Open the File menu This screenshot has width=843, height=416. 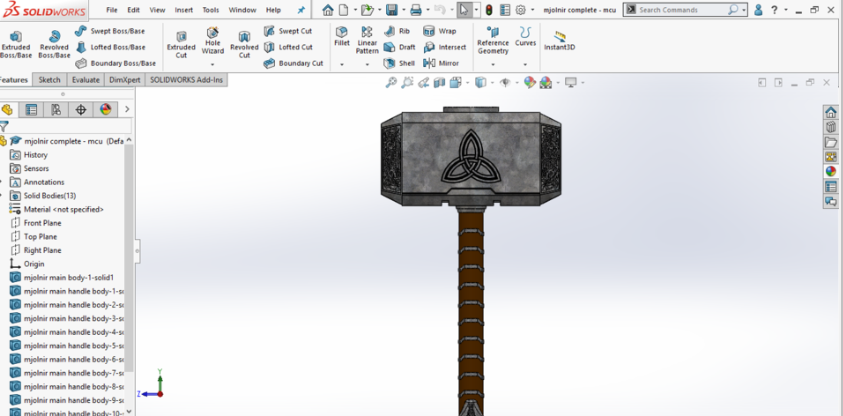pyautogui.click(x=112, y=10)
